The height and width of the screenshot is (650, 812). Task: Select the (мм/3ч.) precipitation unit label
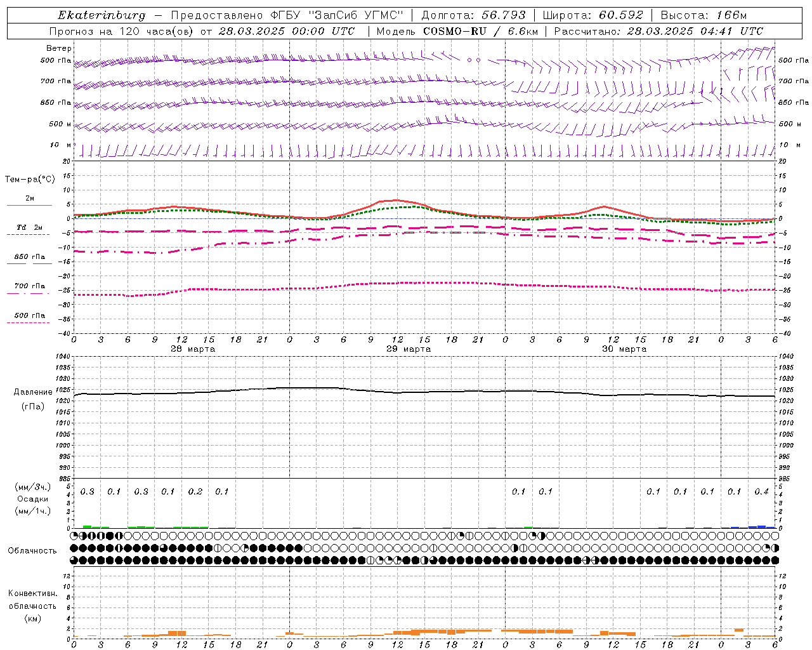coord(33,487)
